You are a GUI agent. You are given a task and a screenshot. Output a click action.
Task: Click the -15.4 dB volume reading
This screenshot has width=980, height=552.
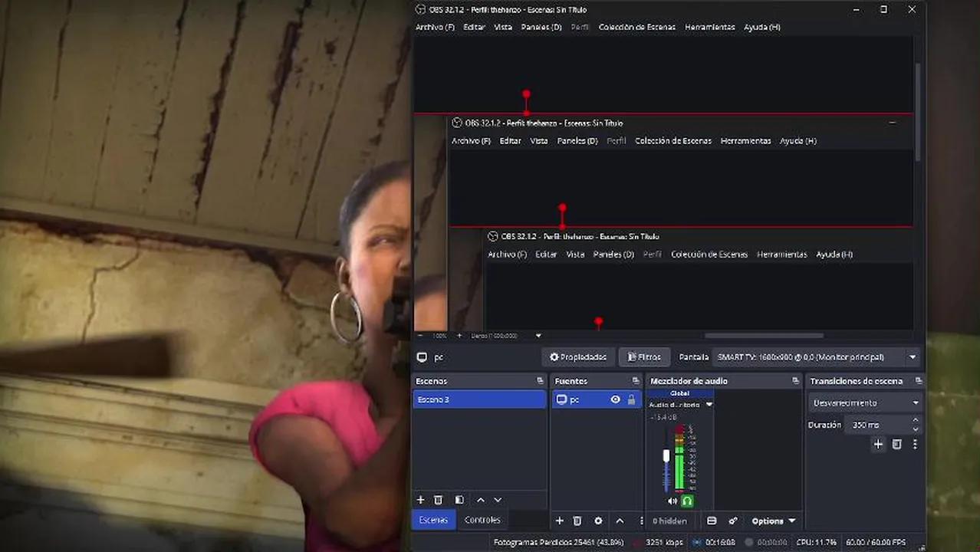pyautogui.click(x=663, y=417)
